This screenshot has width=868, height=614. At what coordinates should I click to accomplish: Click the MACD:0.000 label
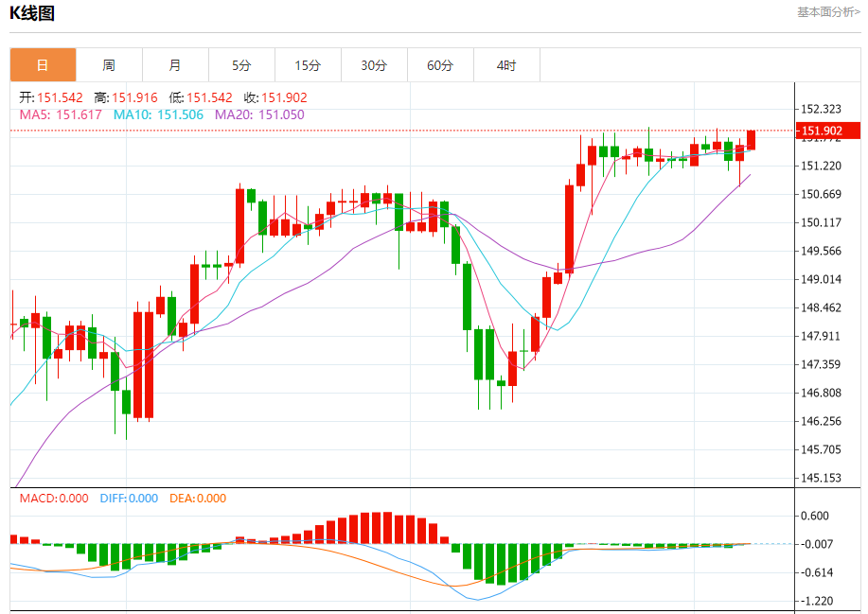point(54,499)
